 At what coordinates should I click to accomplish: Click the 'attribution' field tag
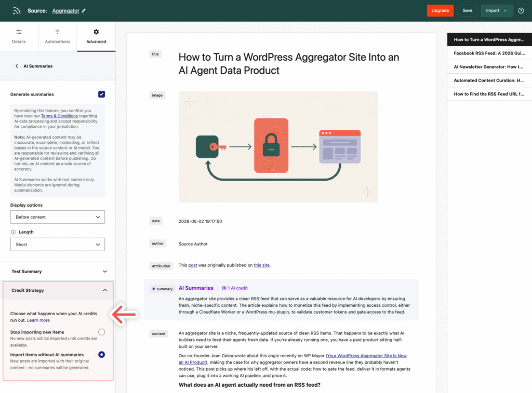(x=161, y=266)
